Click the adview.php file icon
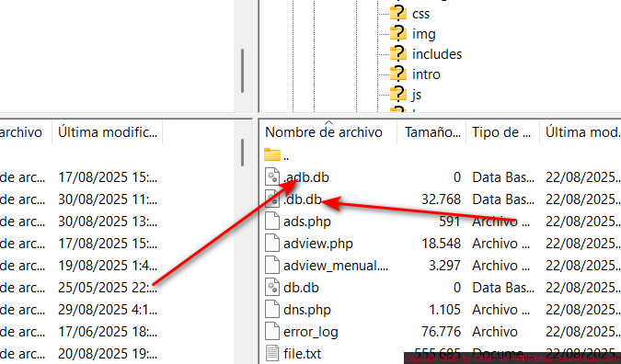This screenshot has height=364, width=621. [x=272, y=243]
